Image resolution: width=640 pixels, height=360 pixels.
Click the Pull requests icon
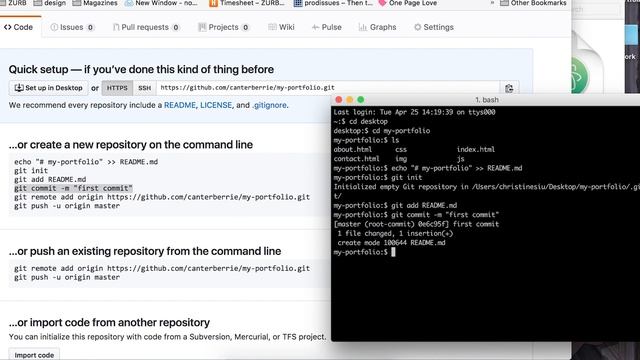tap(116, 27)
